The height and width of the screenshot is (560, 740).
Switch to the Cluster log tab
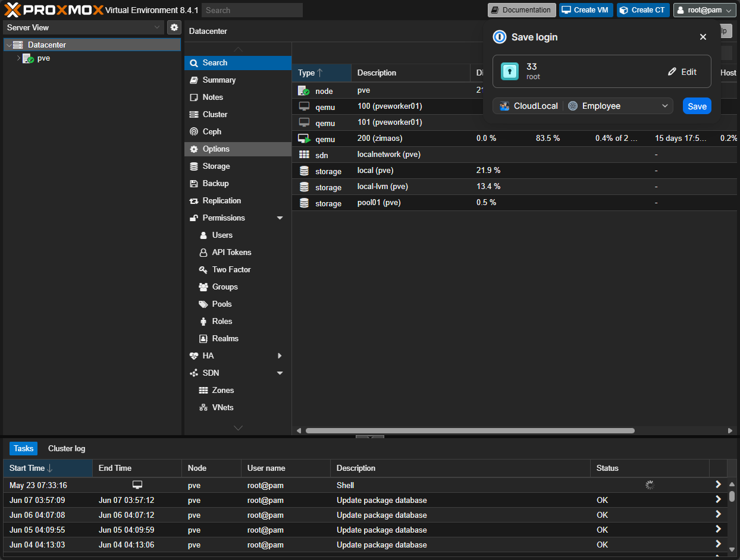(x=67, y=448)
